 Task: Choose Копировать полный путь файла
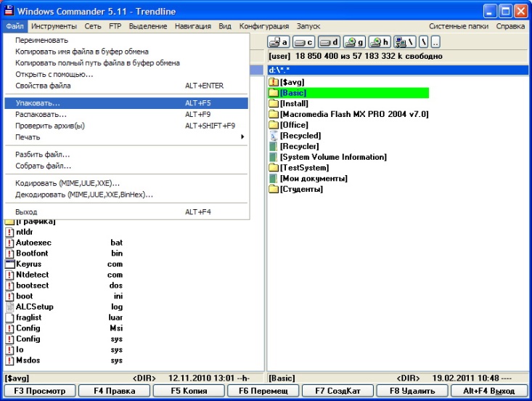126,62
